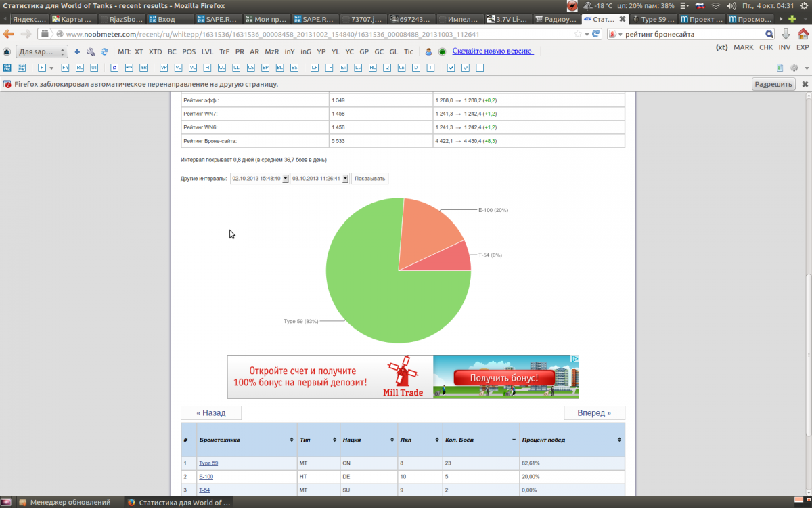Open the gear settings icon in second toolbar

point(794,68)
